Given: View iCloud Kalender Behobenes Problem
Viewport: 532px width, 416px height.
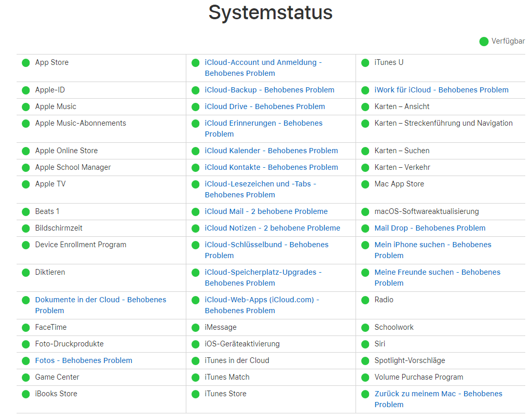Looking at the screenshot, I should 271,151.
